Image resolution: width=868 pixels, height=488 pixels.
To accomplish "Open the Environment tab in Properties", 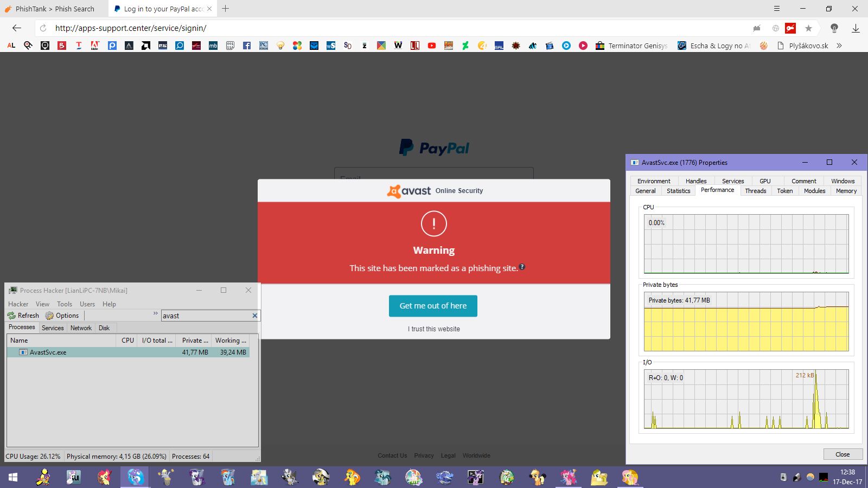I will pos(654,181).
